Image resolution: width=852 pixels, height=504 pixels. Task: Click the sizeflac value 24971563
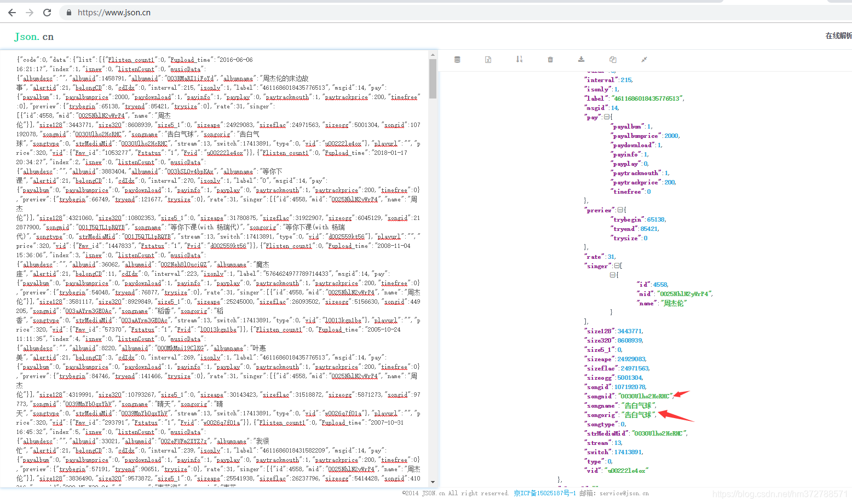pyautogui.click(x=635, y=368)
